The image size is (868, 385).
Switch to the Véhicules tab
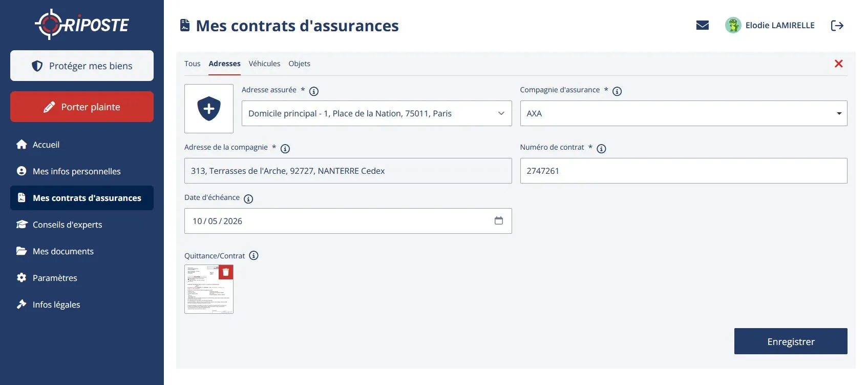pyautogui.click(x=264, y=64)
